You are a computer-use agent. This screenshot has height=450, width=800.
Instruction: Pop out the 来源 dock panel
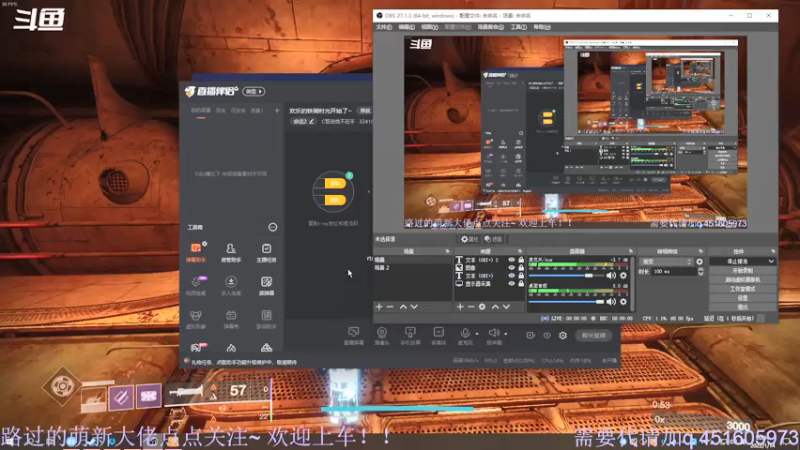coord(520,252)
